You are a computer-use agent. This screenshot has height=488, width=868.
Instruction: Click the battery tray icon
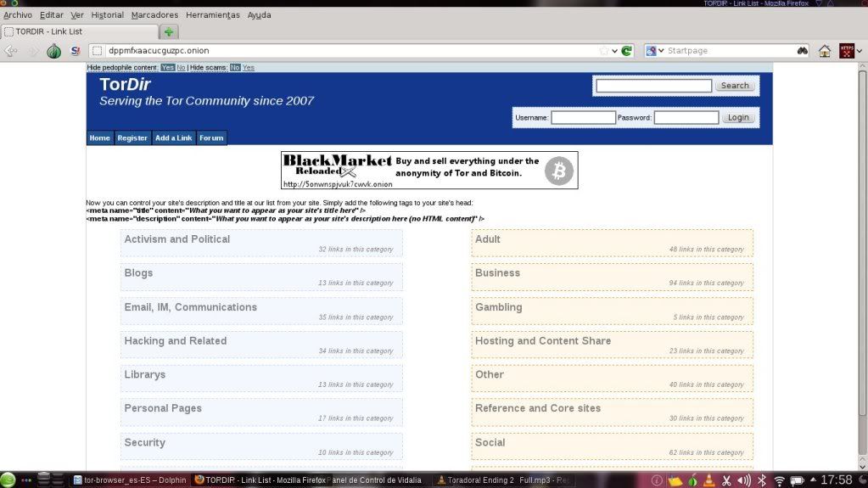tap(797, 481)
